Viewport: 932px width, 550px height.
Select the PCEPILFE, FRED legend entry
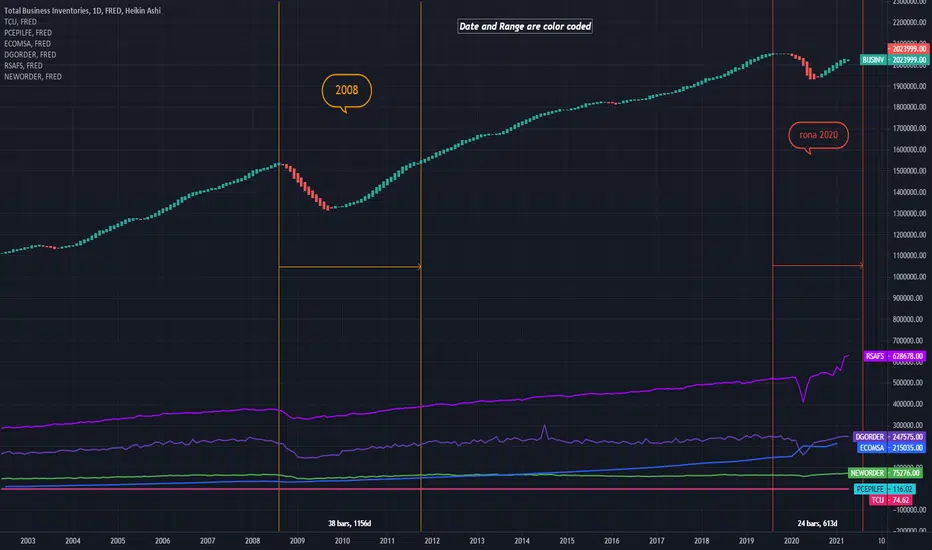pos(28,33)
